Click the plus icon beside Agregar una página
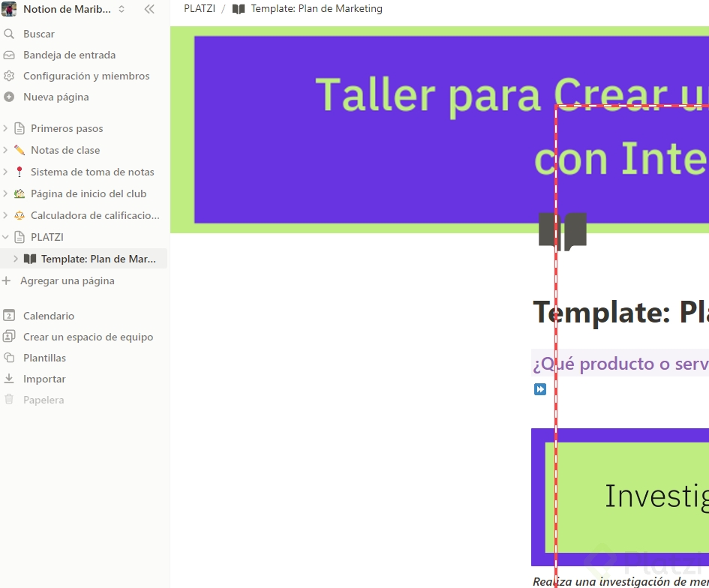Image resolution: width=709 pixels, height=588 pixels. 6,280
